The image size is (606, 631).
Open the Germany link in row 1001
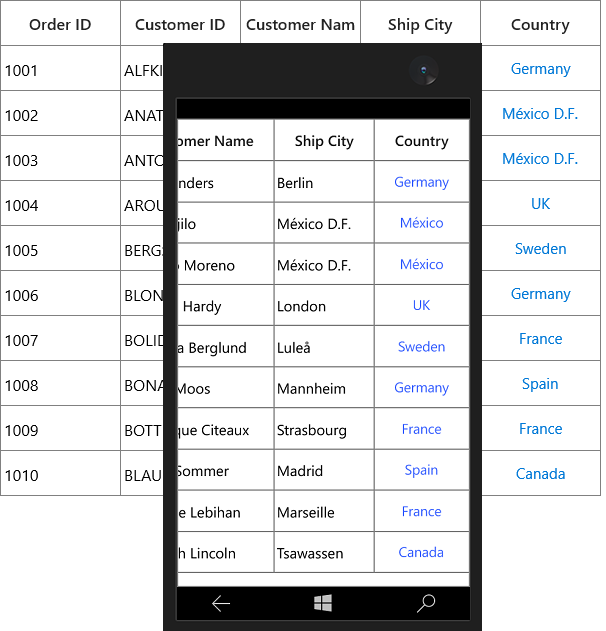tap(540, 69)
